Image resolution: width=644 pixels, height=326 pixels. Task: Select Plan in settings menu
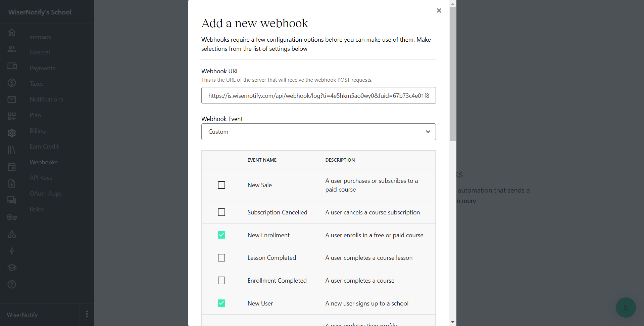click(x=35, y=115)
